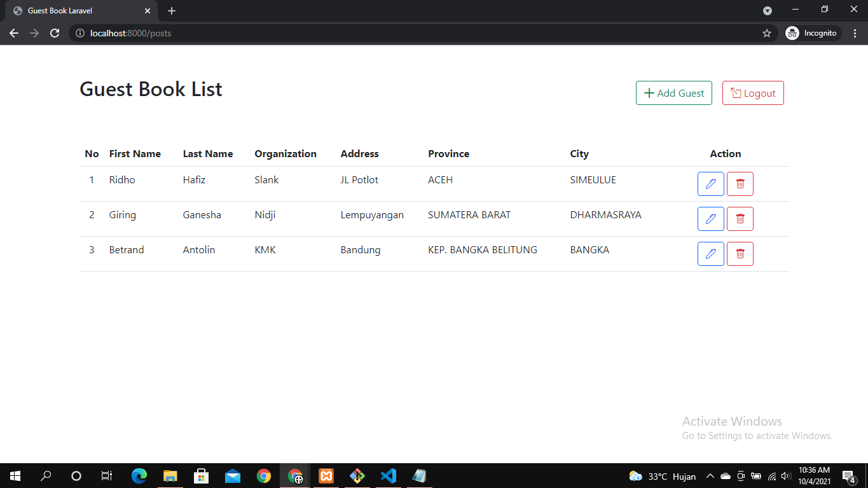Open the XAMPP control panel from the taskbar

[x=326, y=475]
